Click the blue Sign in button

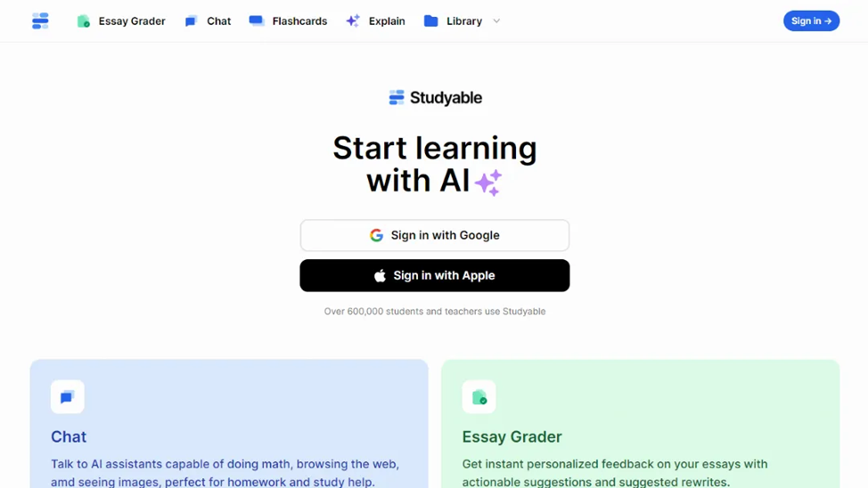811,21
